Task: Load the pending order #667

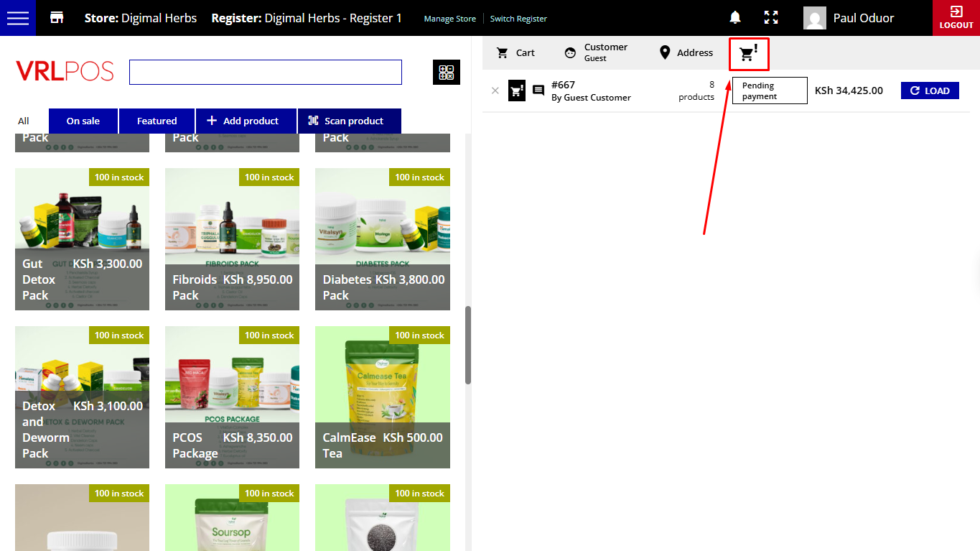Action: coord(930,91)
